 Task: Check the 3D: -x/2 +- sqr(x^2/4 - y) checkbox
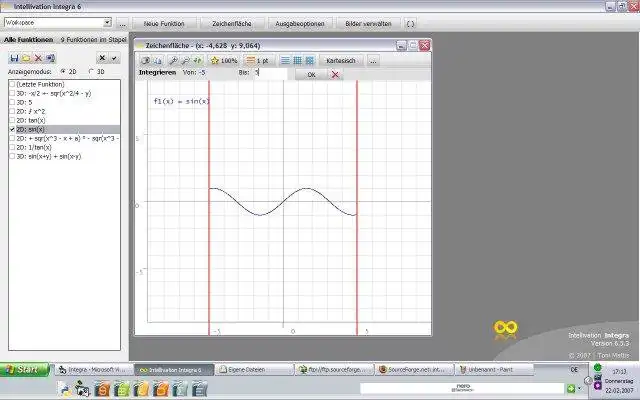(x=12, y=93)
